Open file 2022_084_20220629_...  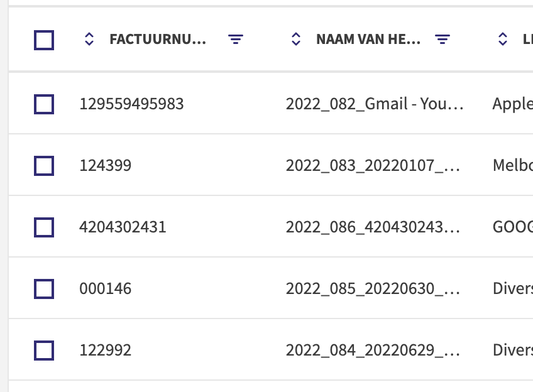point(373,350)
